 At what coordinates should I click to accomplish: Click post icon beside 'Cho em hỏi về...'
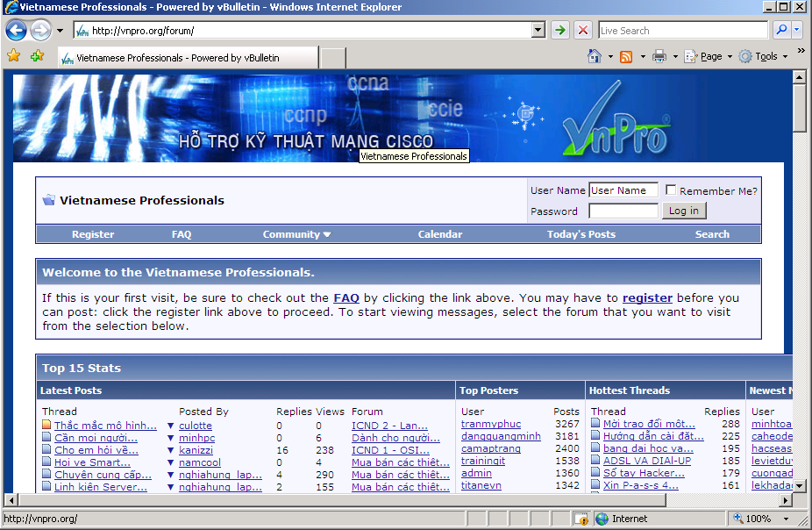46,449
